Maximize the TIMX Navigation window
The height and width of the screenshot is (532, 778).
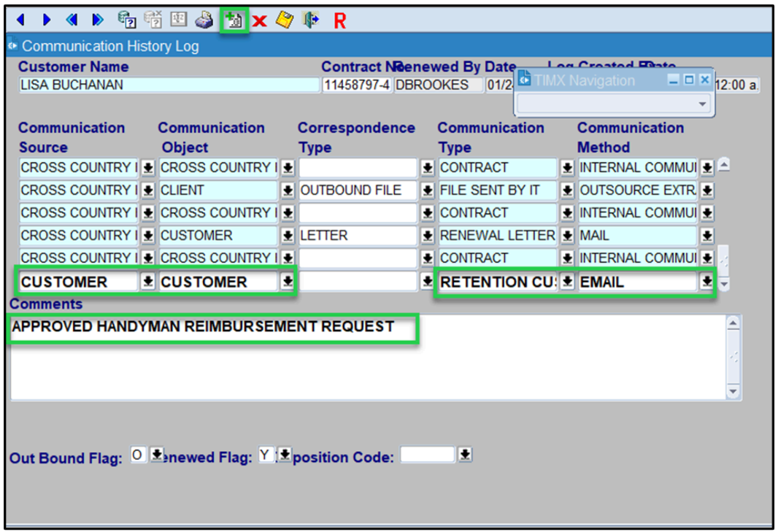point(689,80)
